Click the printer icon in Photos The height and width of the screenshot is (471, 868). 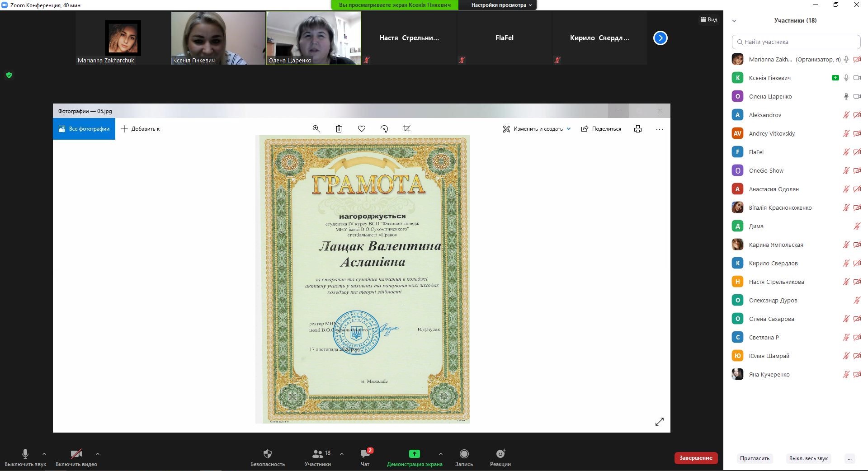point(637,129)
